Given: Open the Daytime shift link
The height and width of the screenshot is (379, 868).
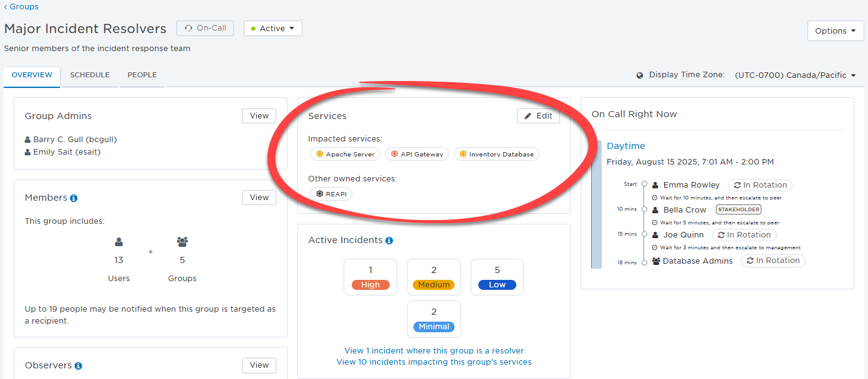Looking at the screenshot, I should (626, 146).
